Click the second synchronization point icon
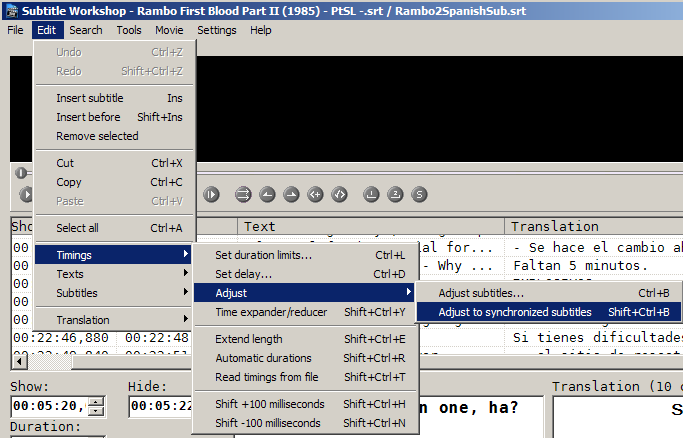 point(395,194)
